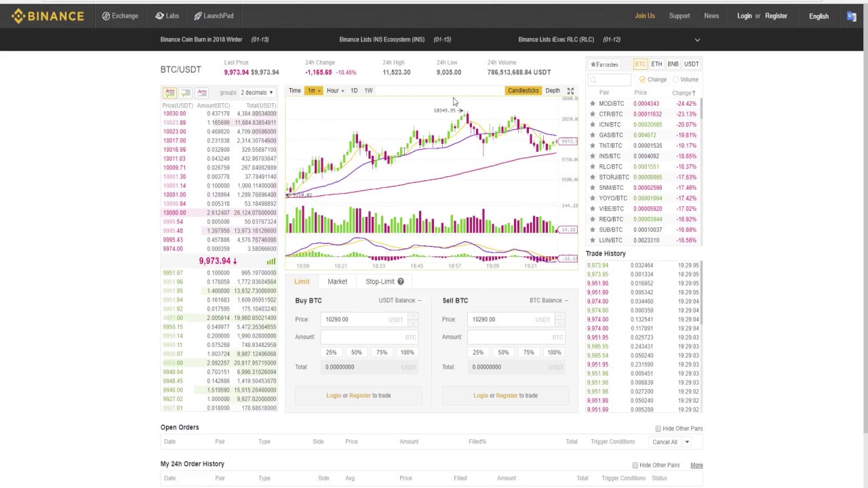
Task: Favorite the TNT/BTC pair star
Action: click(x=593, y=146)
